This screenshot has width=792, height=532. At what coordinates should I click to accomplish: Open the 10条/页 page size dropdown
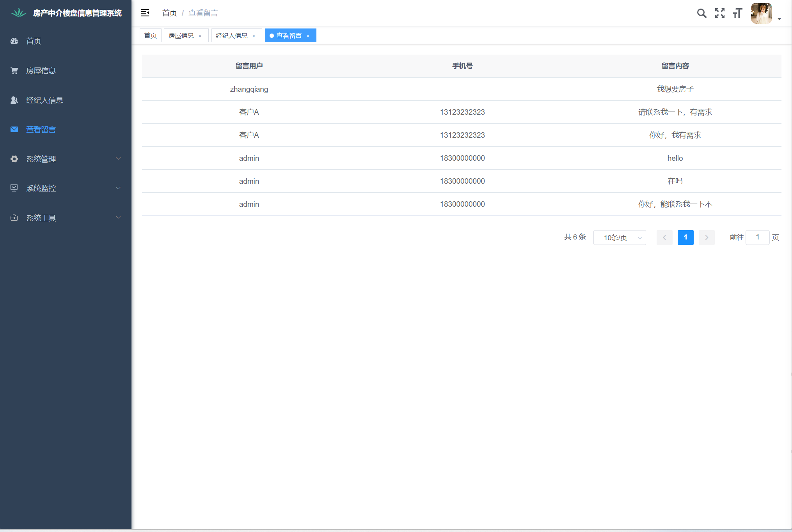(619, 238)
